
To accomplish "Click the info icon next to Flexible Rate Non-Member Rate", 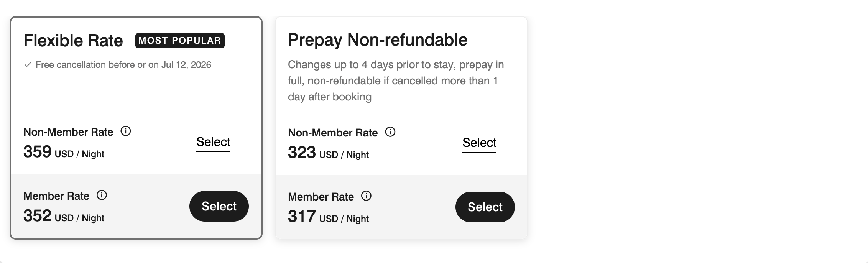I will [125, 131].
